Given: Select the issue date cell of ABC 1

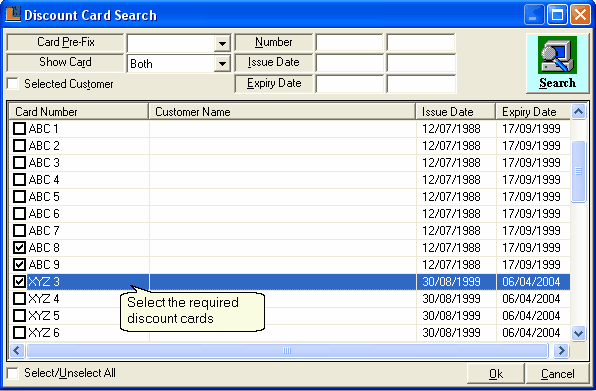Looking at the screenshot, I should click(x=456, y=129).
